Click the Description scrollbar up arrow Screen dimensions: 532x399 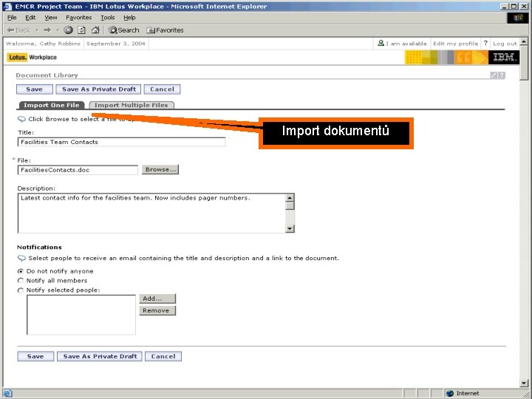(290, 198)
